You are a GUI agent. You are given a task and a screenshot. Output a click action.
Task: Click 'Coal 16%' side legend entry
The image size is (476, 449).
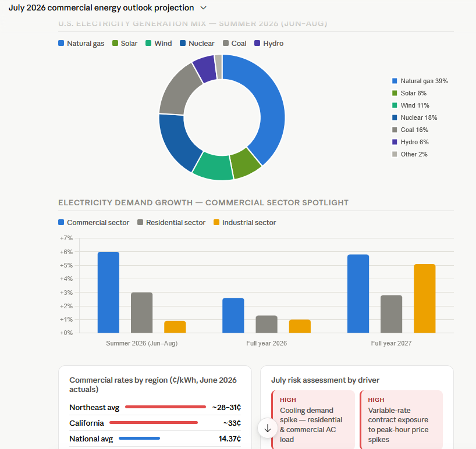tap(410, 130)
